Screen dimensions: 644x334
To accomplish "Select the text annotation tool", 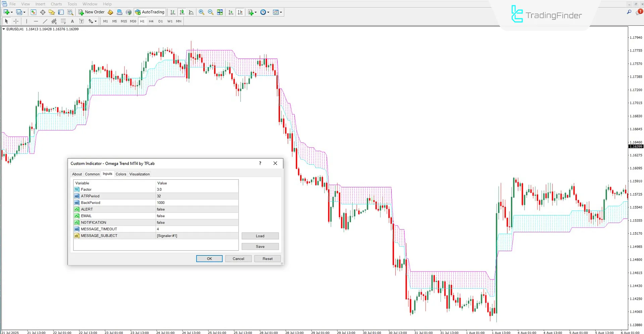I will 72,21.
